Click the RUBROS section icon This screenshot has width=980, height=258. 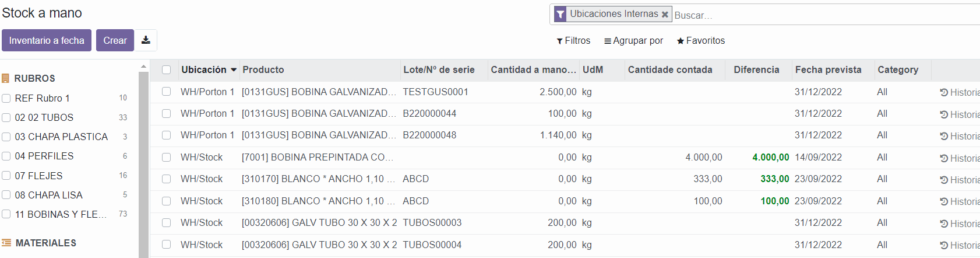tap(6, 78)
